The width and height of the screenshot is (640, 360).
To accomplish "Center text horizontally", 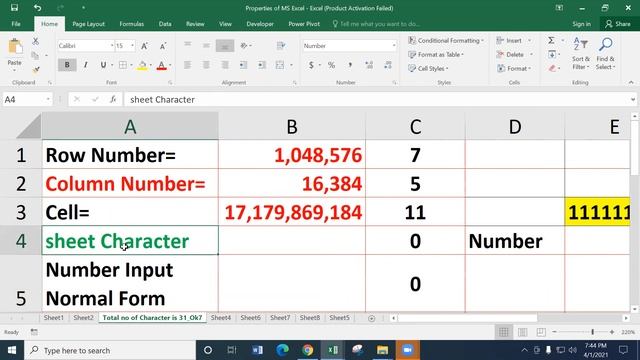I will pyautogui.click(x=207, y=65).
